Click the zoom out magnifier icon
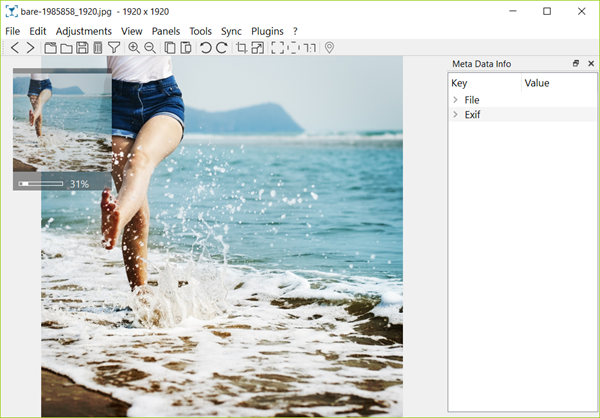 click(150, 48)
